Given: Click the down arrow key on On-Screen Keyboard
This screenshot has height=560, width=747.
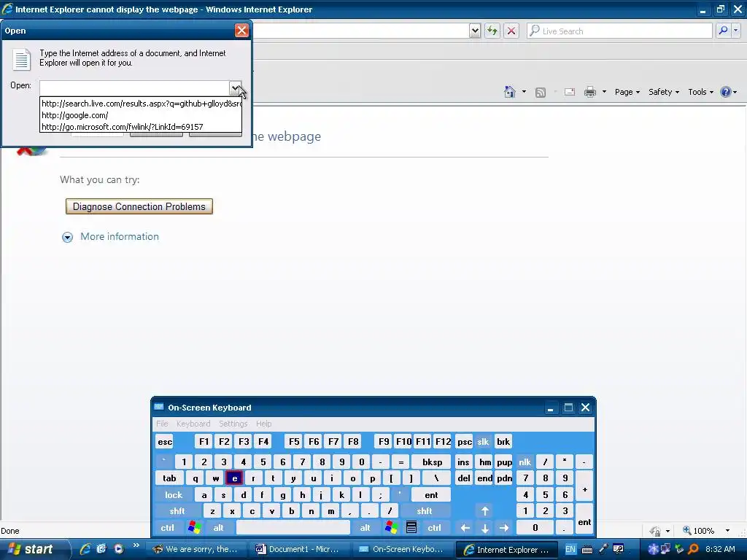Looking at the screenshot, I should tap(485, 528).
